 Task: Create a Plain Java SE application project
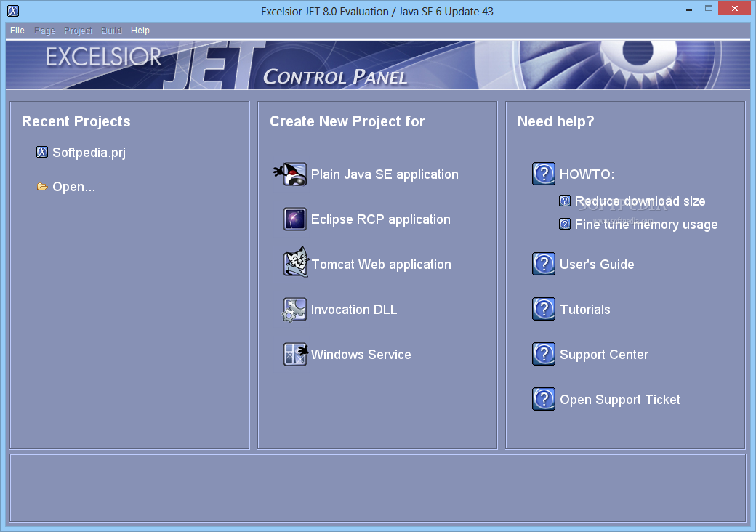click(385, 174)
